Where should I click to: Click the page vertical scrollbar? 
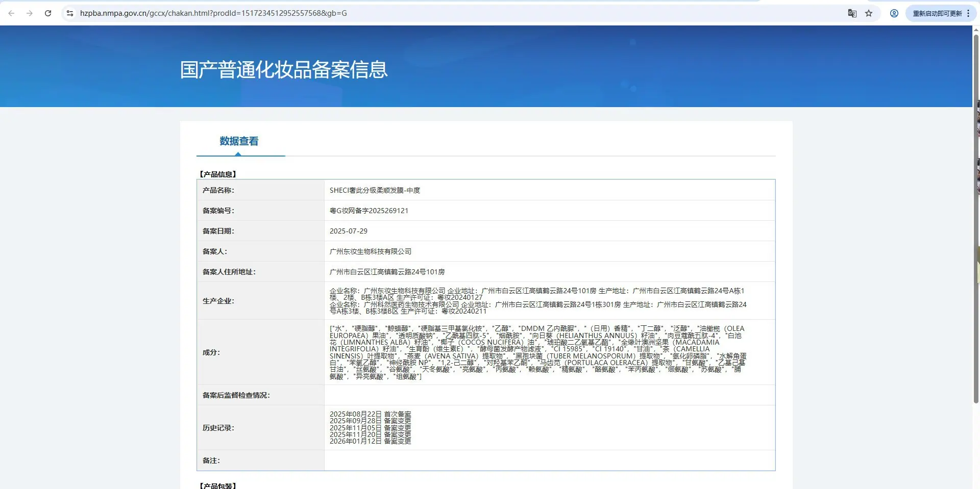tap(976, 219)
